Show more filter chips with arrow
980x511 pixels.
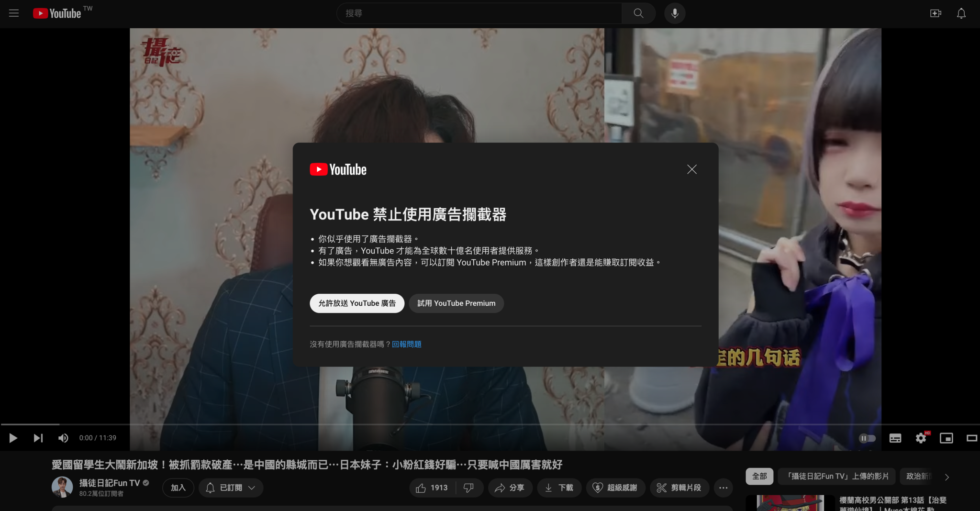pyautogui.click(x=947, y=477)
